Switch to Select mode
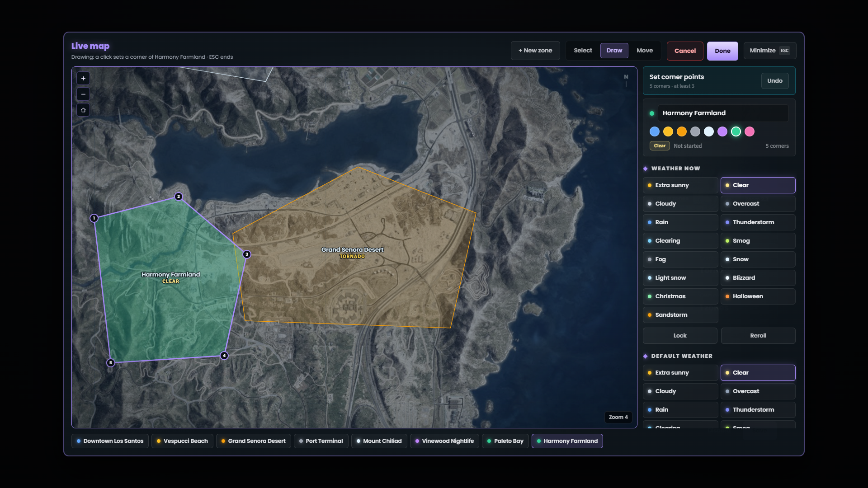 click(x=583, y=51)
